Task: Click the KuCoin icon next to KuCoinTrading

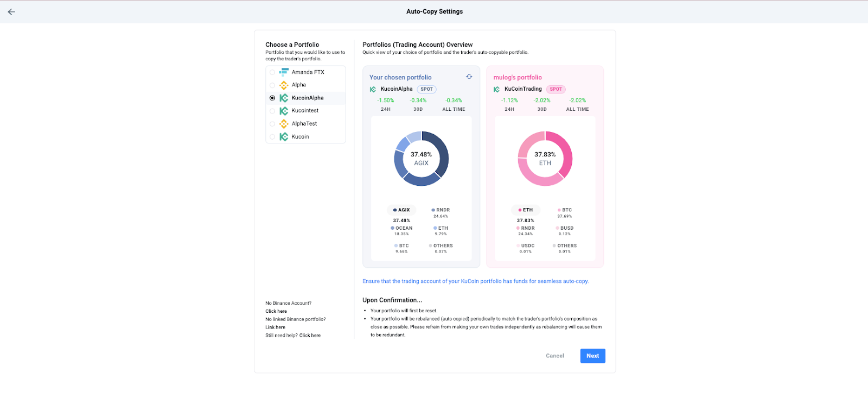Action: (496, 89)
